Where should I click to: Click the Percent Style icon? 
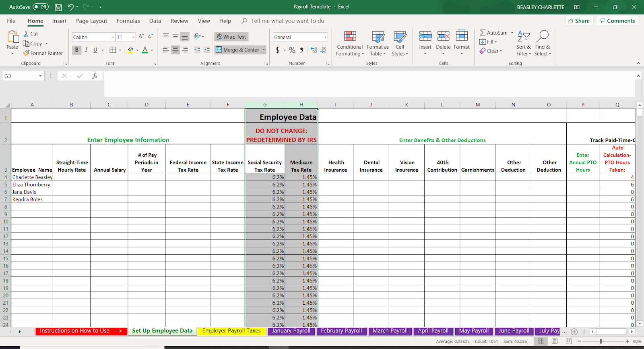[x=292, y=50]
